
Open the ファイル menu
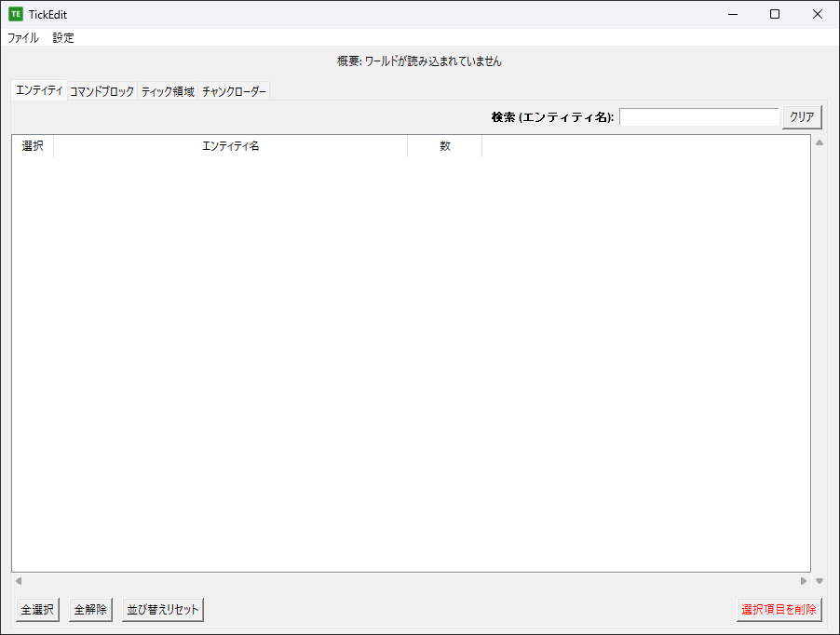click(x=23, y=38)
